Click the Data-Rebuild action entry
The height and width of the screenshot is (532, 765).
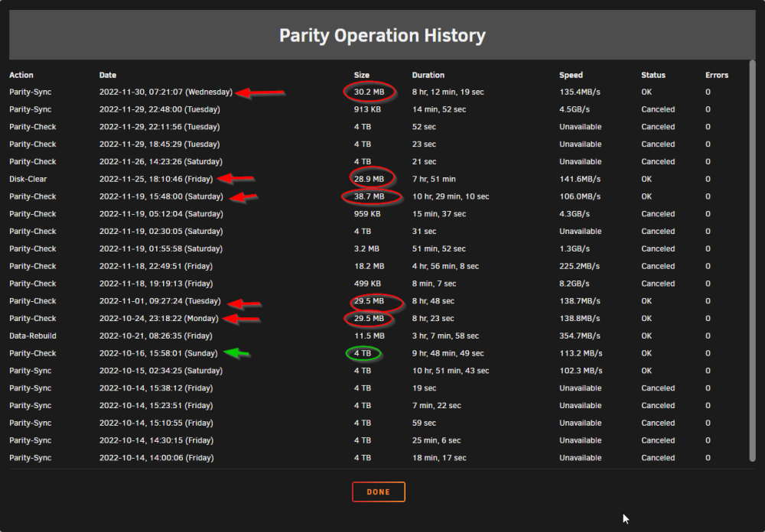pyautogui.click(x=33, y=336)
